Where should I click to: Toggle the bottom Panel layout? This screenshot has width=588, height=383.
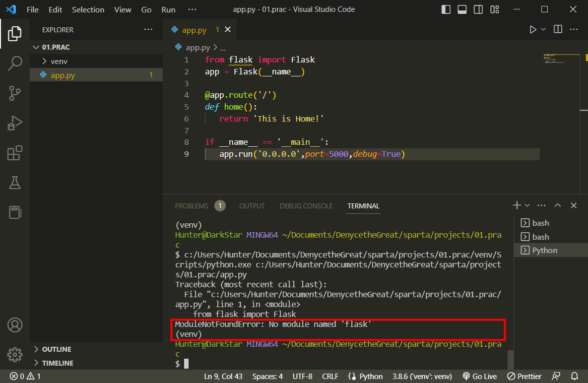click(x=462, y=9)
